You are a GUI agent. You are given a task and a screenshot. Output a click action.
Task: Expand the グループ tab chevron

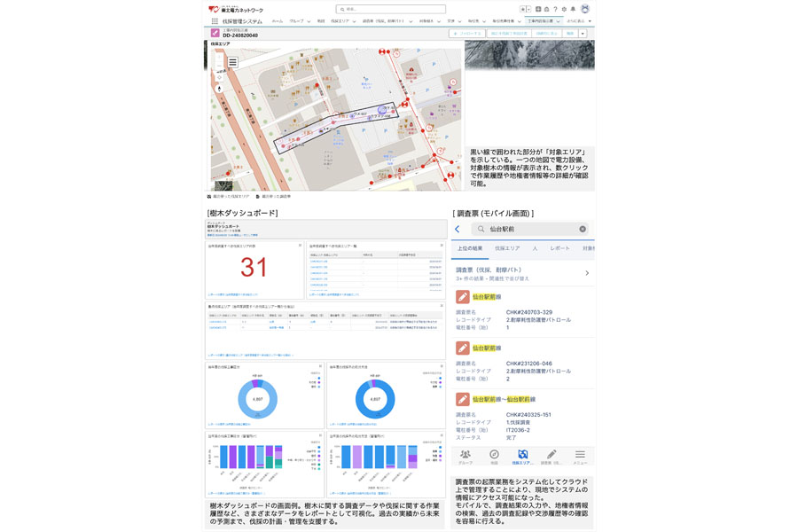pyautogui.click(x=309, y=21)
